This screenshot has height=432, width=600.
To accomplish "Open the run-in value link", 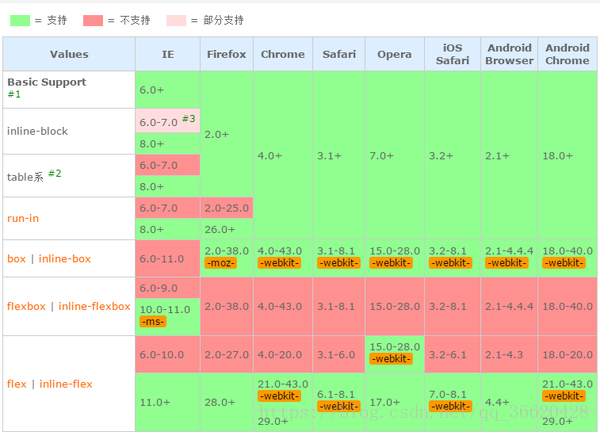I will (23, 218).
